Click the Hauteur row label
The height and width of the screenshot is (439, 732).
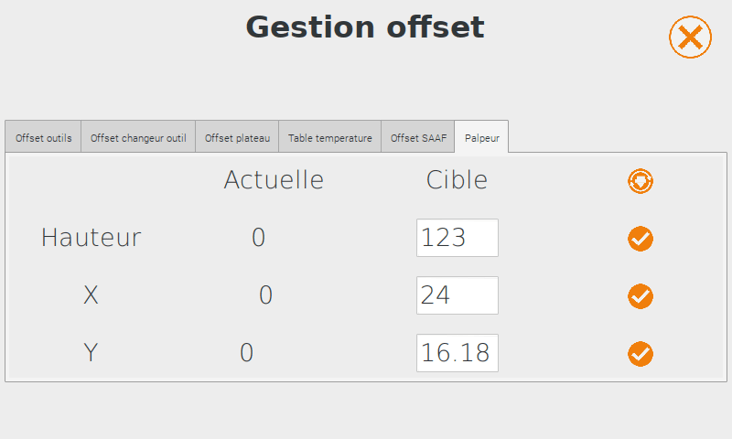pos(91,237)
